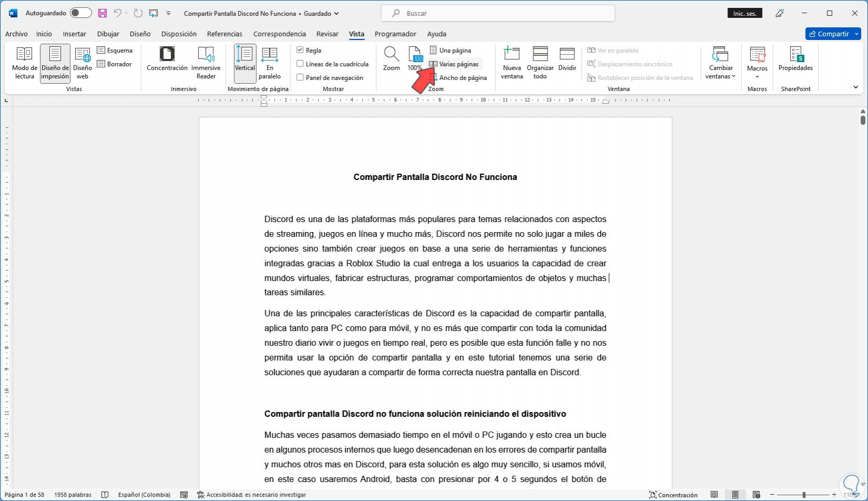Switch to the Diseño tab
The width and height of the screenshot is (868, 501).
point(140,34)
